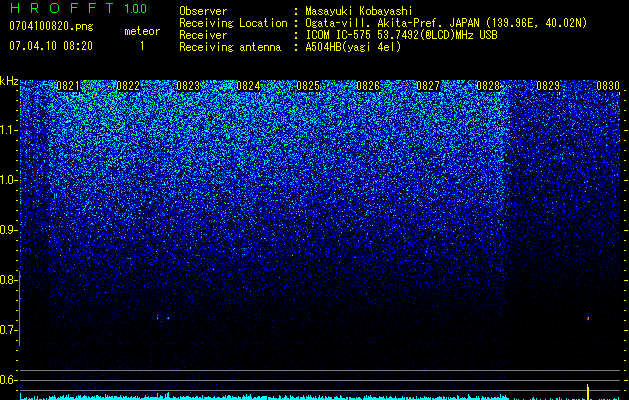Click the 1.0 kHz axis label

coord(8,180)
